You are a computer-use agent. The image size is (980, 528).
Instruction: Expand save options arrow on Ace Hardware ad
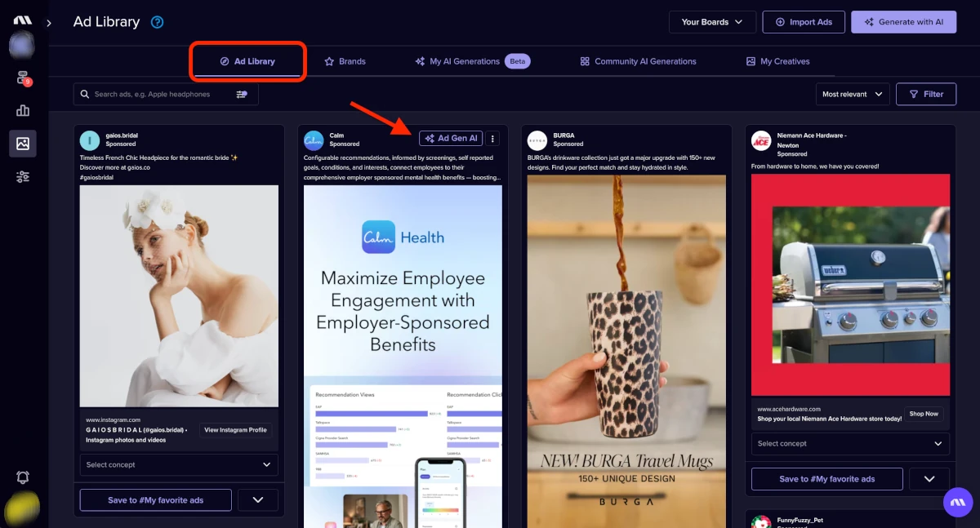(929, 479)
